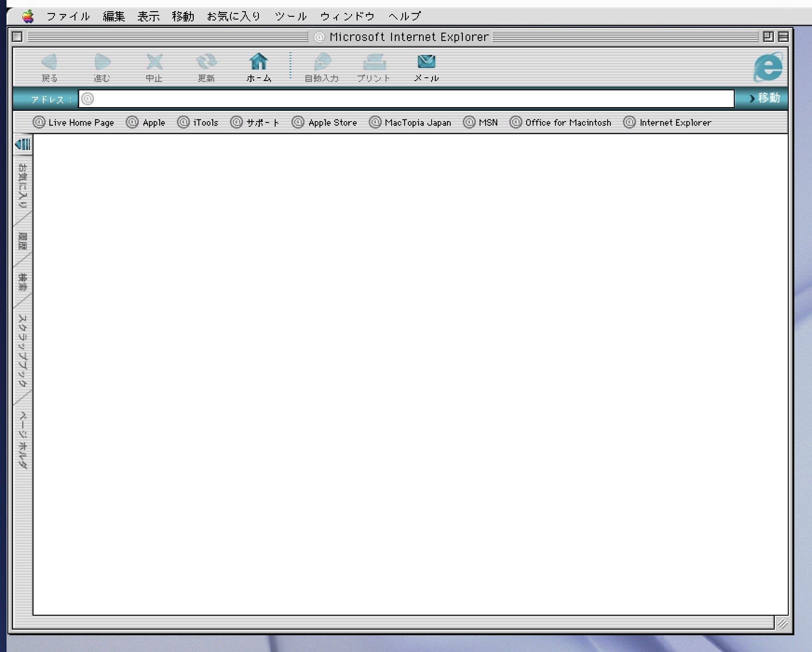The image size is (812, 652).
Task: Open the ウィンドウ menu
Action: (x=347, y=16)
